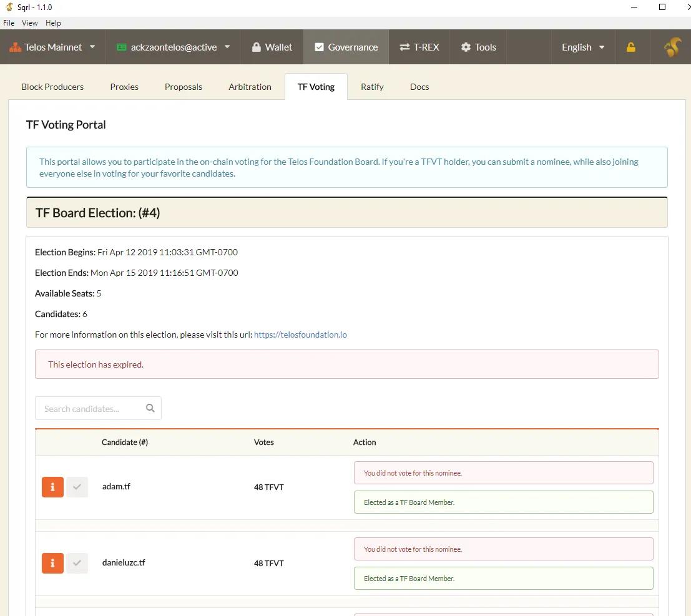Click danieluzc.tf's 'You did not vote' message
The width and height of the screenshot is (691, 616).
[x=503, y=549]
